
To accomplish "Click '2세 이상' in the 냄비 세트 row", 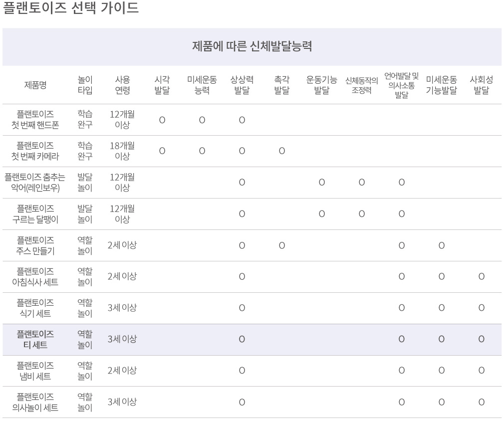I will pyautogui.click(x=122, y=371).
